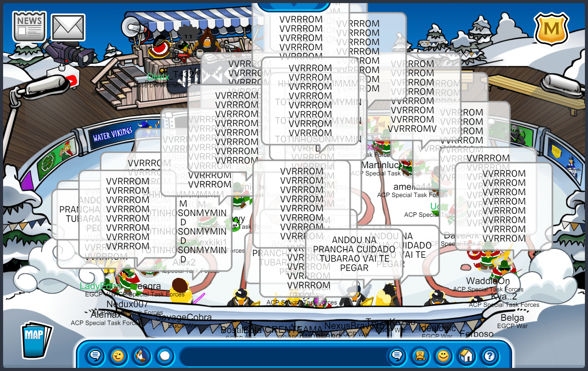
Task: Open the emotes winking face menu
Action: pyautogui.click(x=118, y=356)
